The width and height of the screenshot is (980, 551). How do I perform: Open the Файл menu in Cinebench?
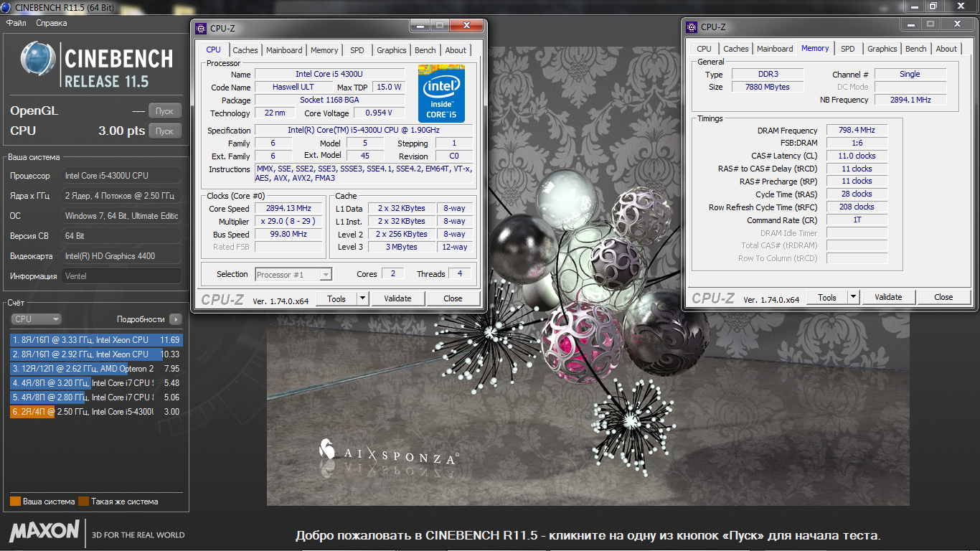point(17,23)
